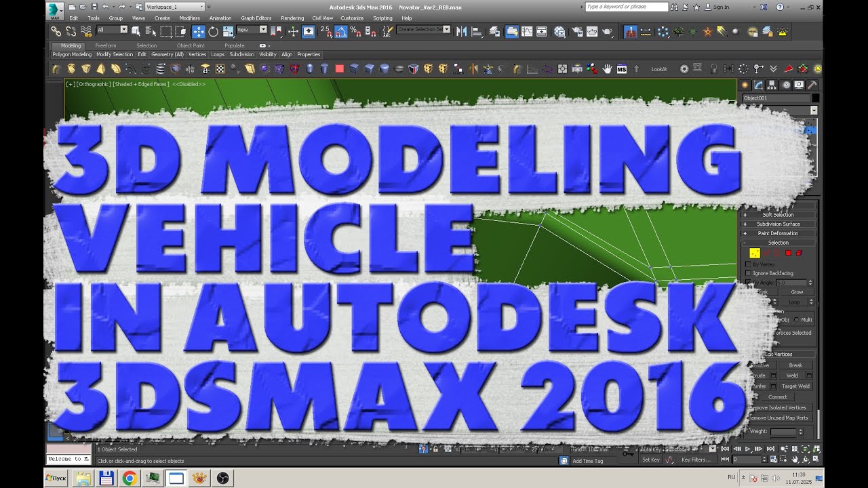Expand the Soft Selection rollout
The height and width of the screenshot is (488, 868).
click(778, 215)
